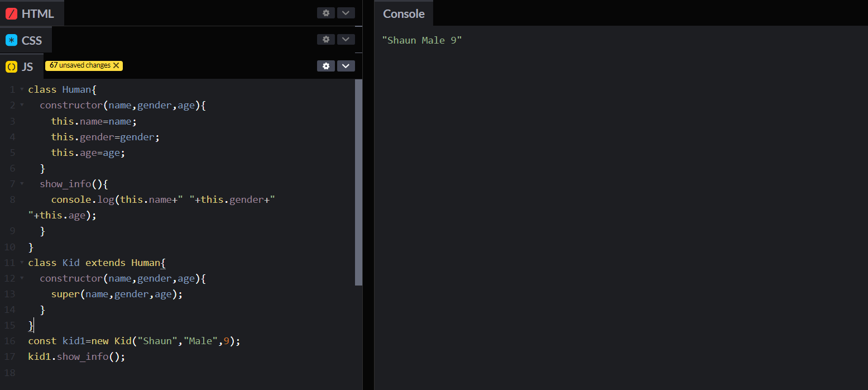Click the red HTML slash icon

(x=11, y=14)
